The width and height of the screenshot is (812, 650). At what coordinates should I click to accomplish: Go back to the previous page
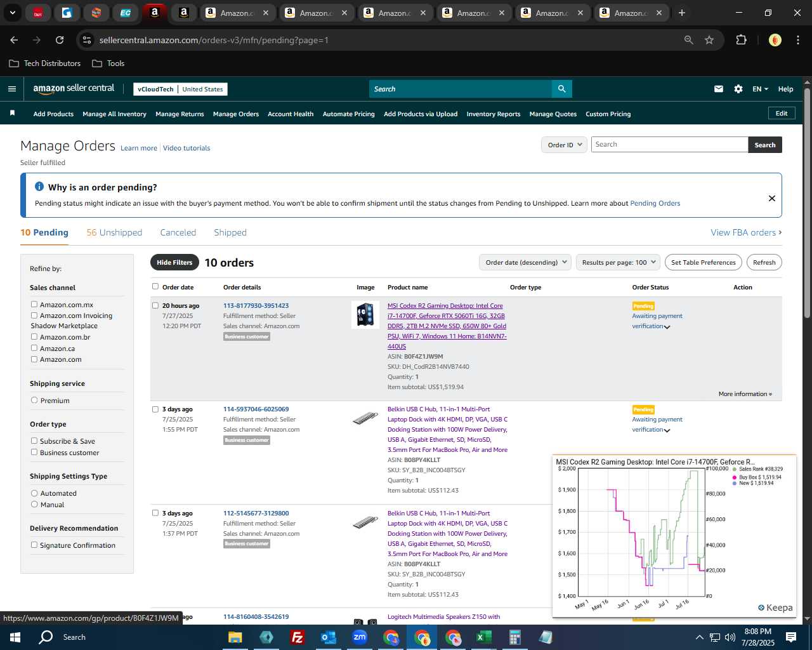(x=14, y=40)
